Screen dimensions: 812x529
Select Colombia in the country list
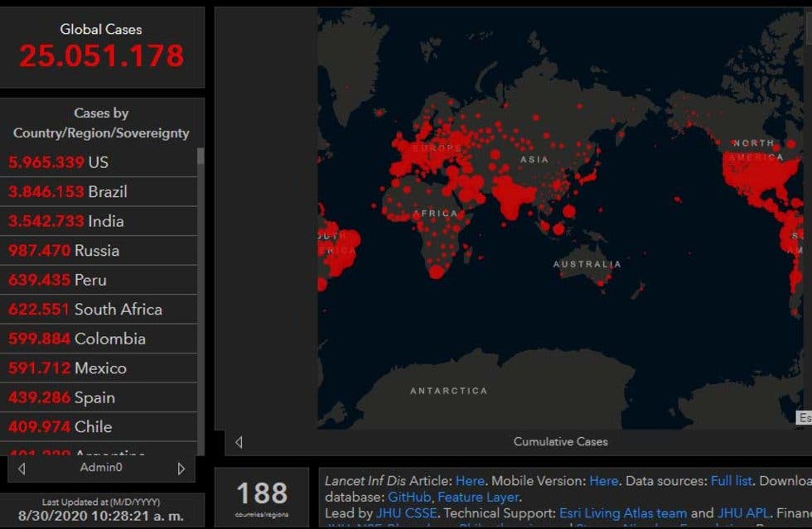pos(99,339)
